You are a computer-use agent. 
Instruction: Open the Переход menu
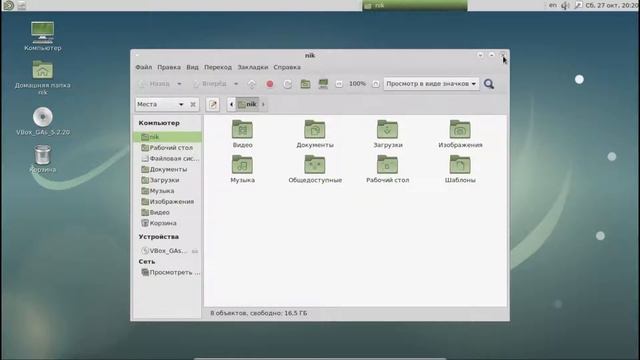(218, 67)
